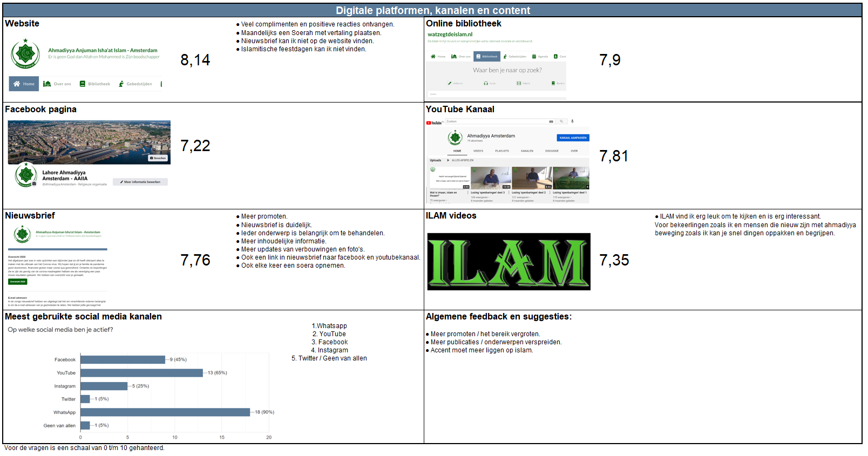Click the Home house icon in Website panel
The image size is (868, 456).
point(17,84)
